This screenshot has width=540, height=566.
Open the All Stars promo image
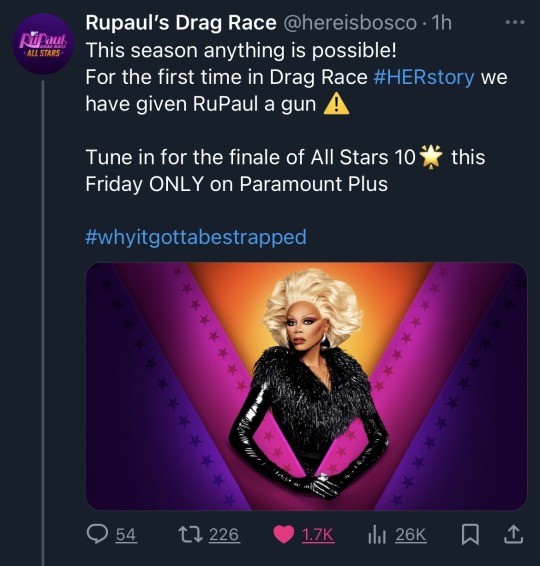[x=306, y=386]
